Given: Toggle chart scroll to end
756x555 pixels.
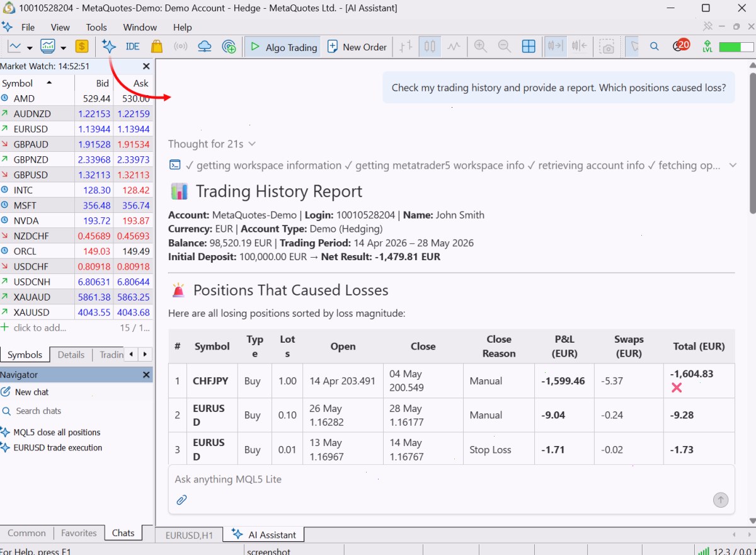Looking at the screenshot, I should click(556, 47).
